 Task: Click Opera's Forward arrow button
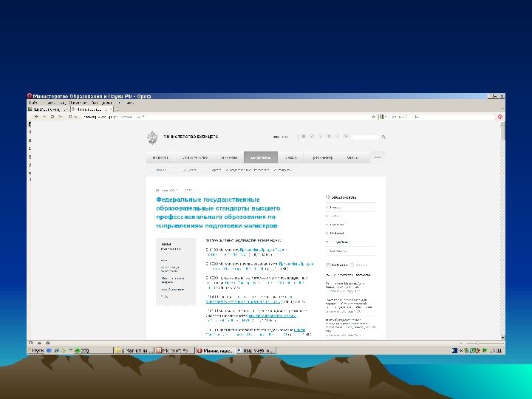pyautogui.click(x=44, y=117)
